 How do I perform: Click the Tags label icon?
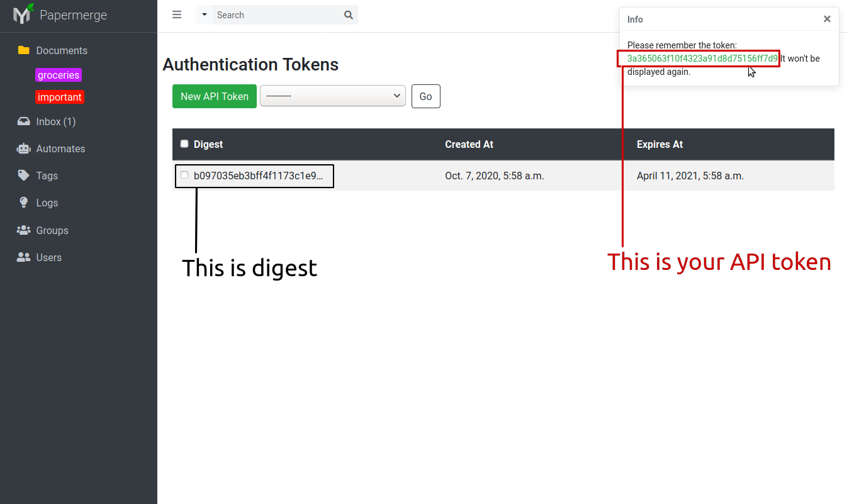click(24, 176)
